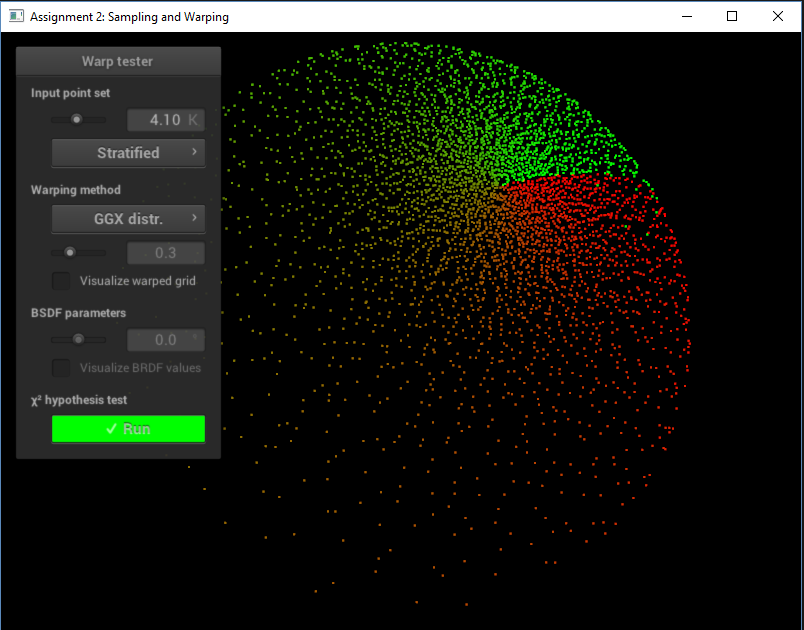Click the input point set count slider
Screen dimensions: 804x630
(78, 119)
